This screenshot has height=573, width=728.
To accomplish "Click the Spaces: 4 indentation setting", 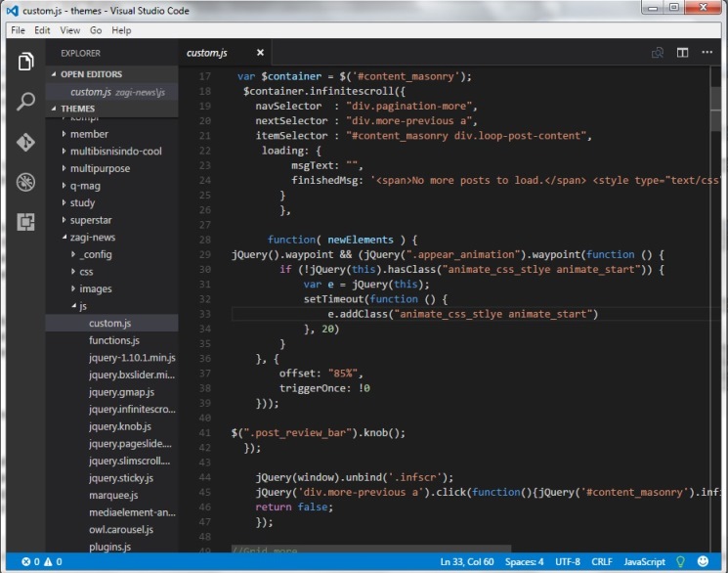I will click(x=527, y=562).
